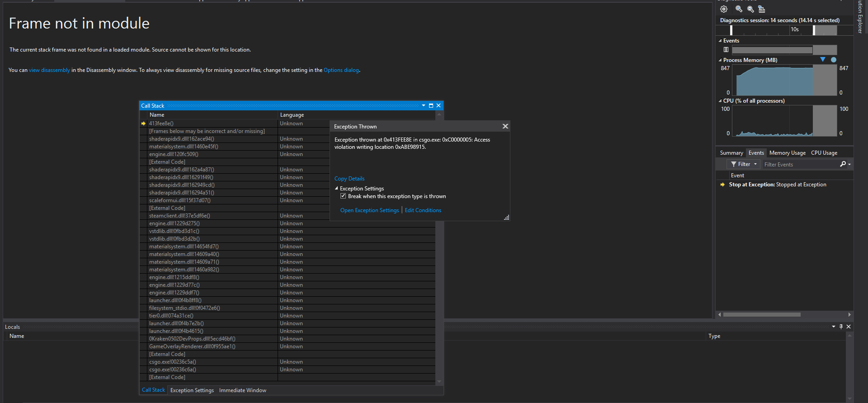Click the blue snapshot triangle marker
The width and height of the screenshot is (868, 403).
click(x=823, y=60)
